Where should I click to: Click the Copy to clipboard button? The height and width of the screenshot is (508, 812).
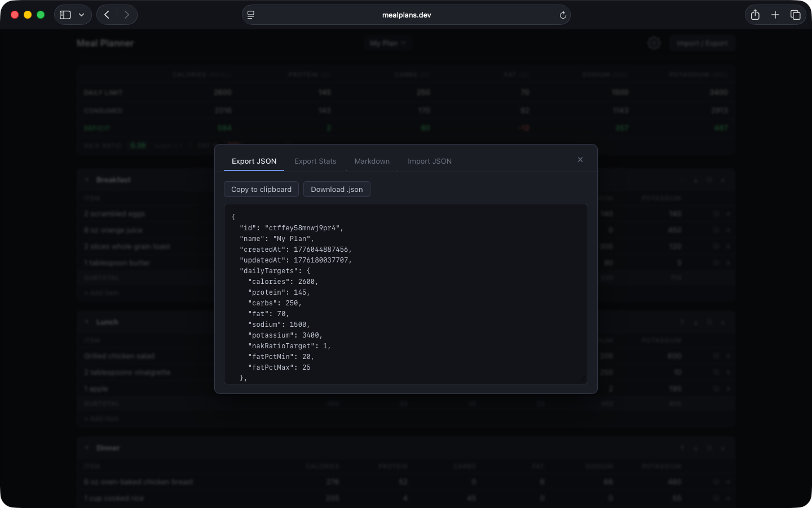[261, 189]
